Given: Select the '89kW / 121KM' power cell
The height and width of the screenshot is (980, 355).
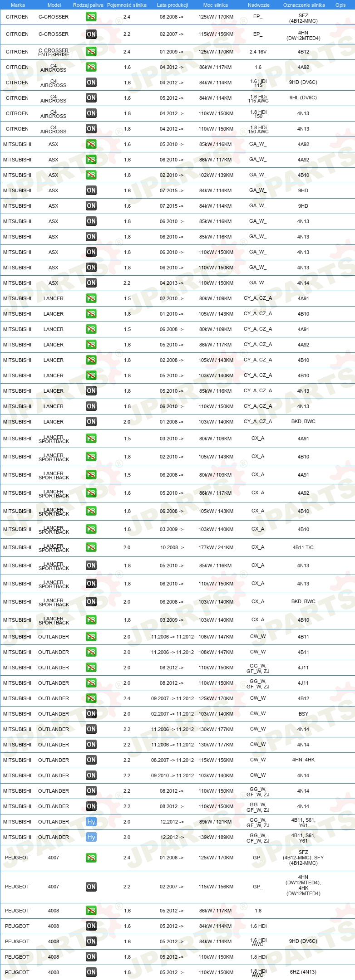Looking at the screenshot, I should tap(215, 822).
